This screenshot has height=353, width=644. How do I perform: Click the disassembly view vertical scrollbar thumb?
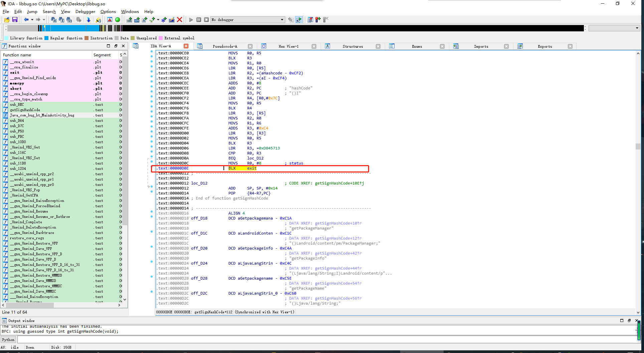point(638,146)
